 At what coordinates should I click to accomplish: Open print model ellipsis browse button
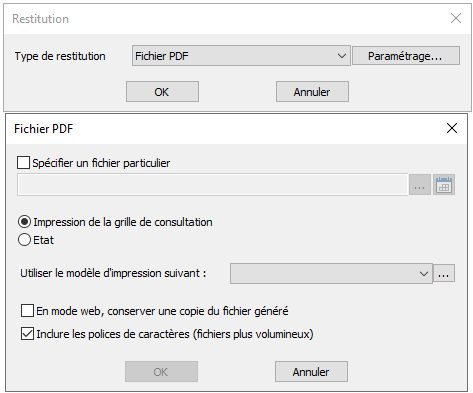tap(444, 273)
